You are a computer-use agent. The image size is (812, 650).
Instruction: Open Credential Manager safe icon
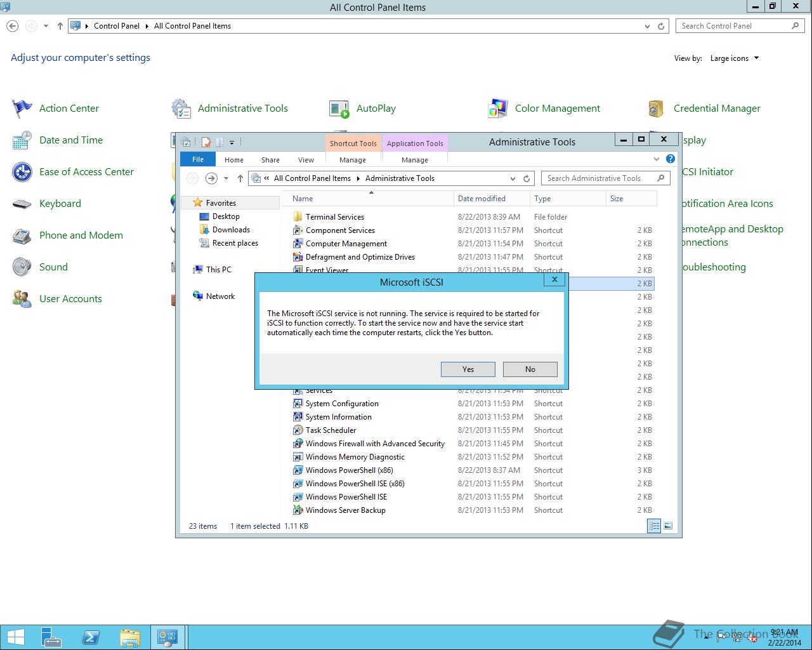click(656, 109)
